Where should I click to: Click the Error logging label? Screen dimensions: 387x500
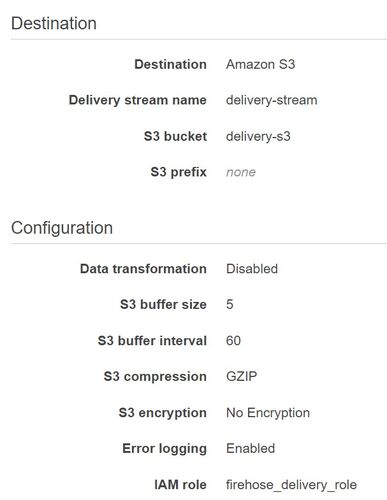pyautogui.click(x=165, y=449)
